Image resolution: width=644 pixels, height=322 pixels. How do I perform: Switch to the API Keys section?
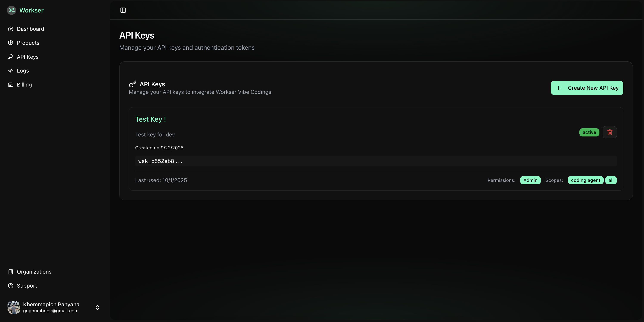pyautogui.click(x=28, y=57)
